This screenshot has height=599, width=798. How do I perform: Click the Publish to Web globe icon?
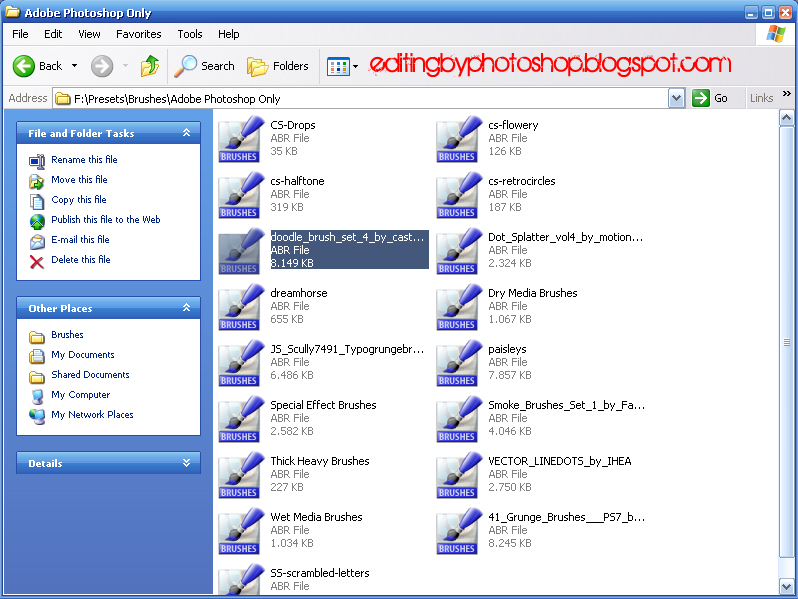click(x=37, y=222)
